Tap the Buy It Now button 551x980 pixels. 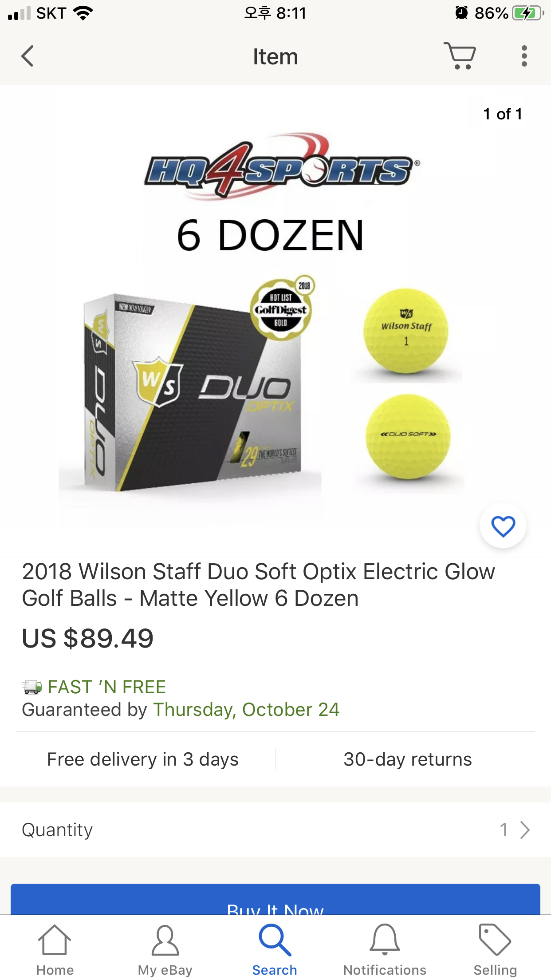click(x=275, y=899)
